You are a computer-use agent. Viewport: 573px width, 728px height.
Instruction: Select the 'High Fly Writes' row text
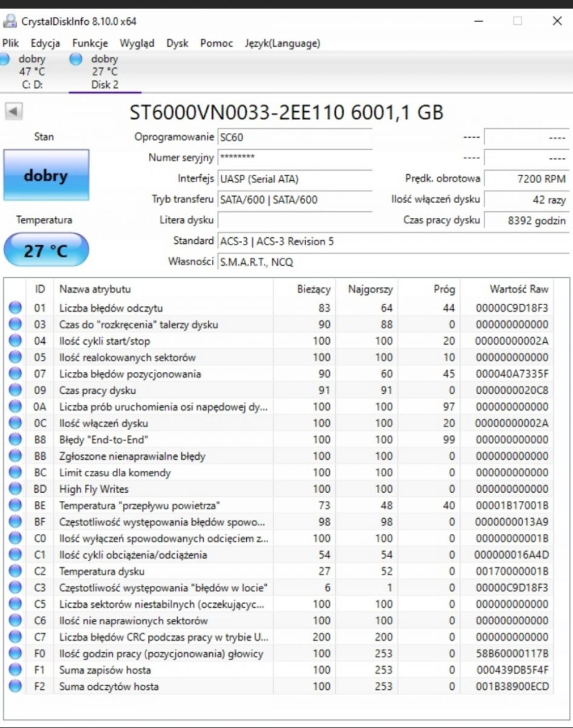(94, 489)
